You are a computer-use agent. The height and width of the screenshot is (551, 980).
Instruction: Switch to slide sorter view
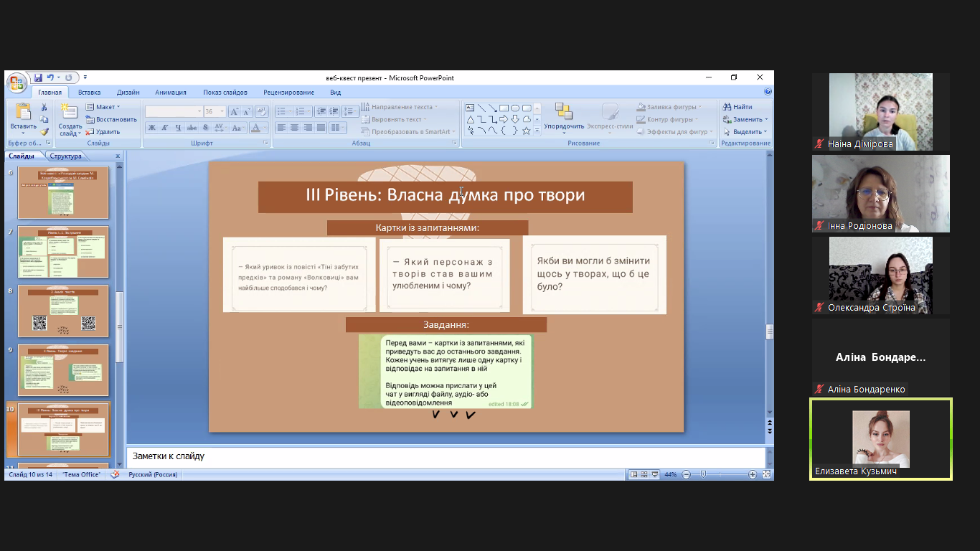pos(644,474)
